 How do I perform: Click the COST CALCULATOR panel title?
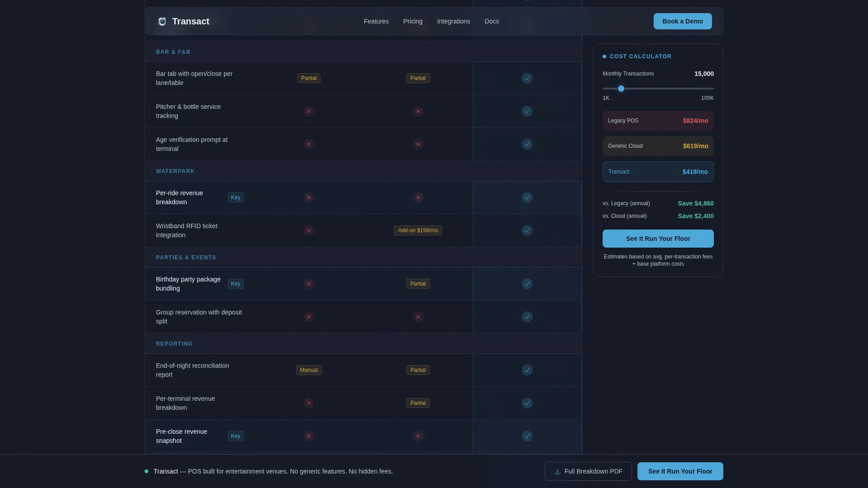(641, 56)
